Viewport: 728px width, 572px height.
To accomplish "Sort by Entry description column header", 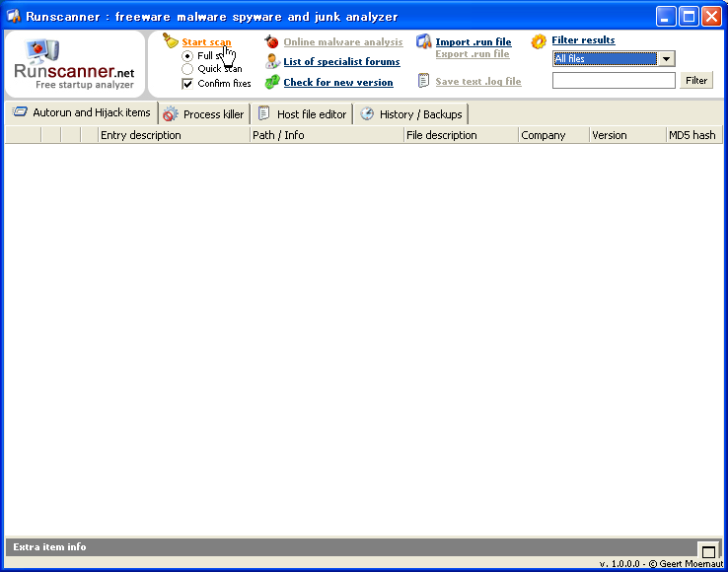I will coord(174,135).
